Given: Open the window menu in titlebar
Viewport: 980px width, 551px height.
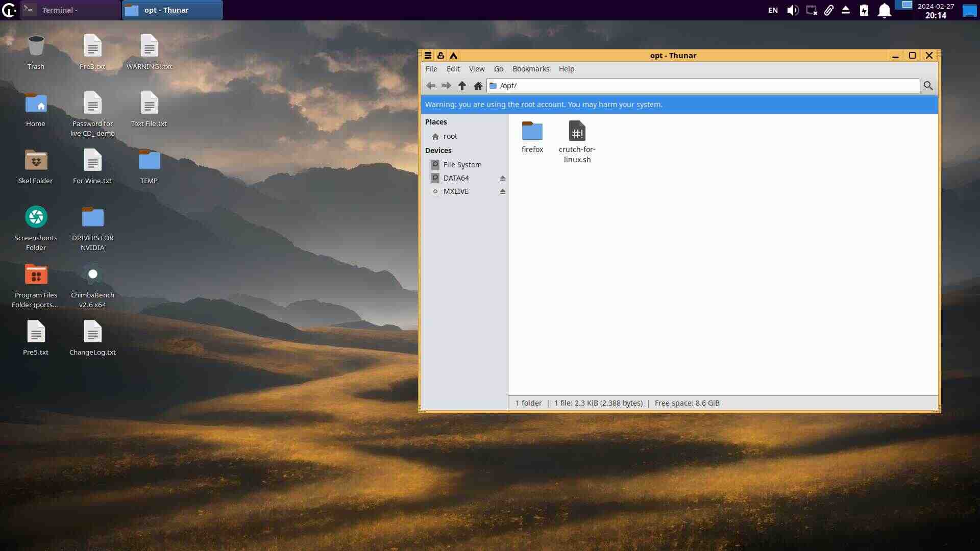Looking at the screenshot, I should click(x=428, y=56).
